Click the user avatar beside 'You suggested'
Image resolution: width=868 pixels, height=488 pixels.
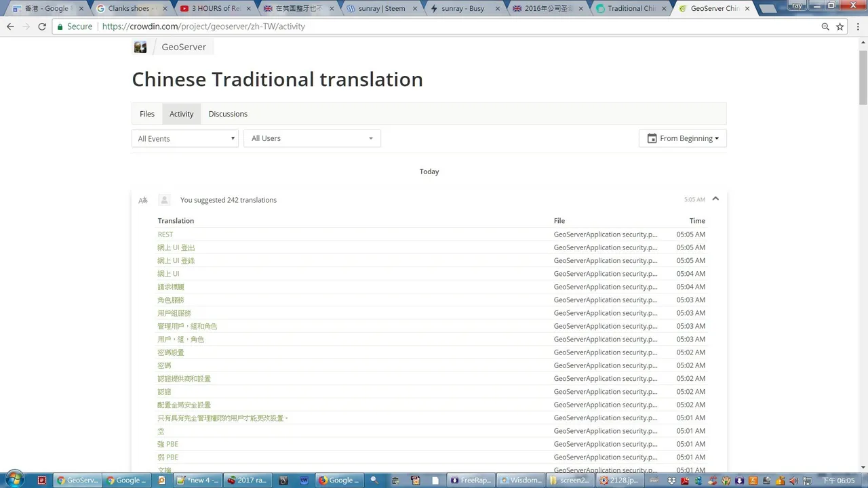tap(164, 200)
